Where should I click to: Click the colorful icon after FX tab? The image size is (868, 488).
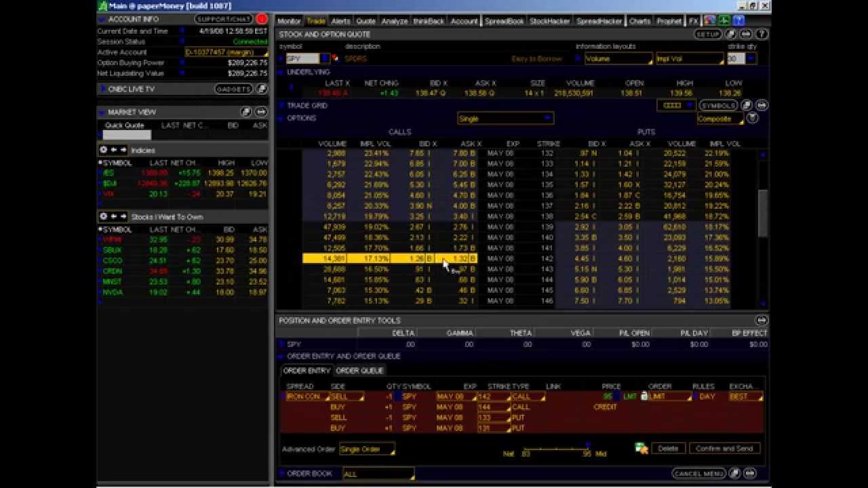(709, 20)
